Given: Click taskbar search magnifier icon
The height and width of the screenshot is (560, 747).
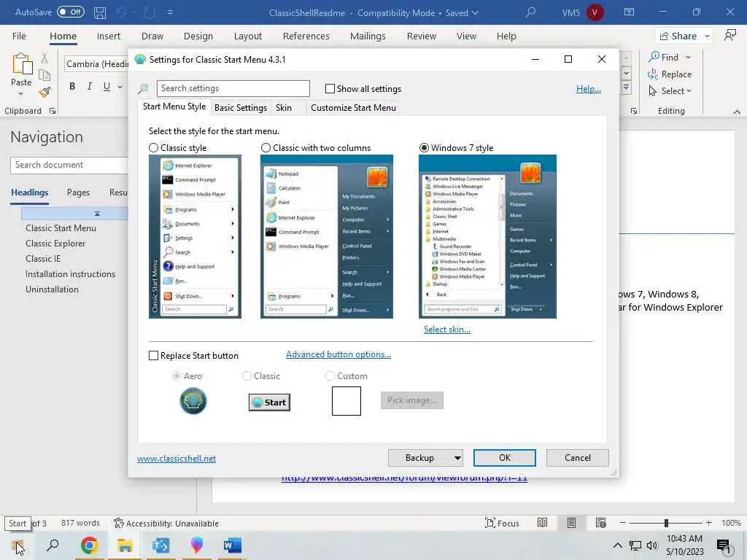Looking at the screenshot, I should (x=53, y=545).
